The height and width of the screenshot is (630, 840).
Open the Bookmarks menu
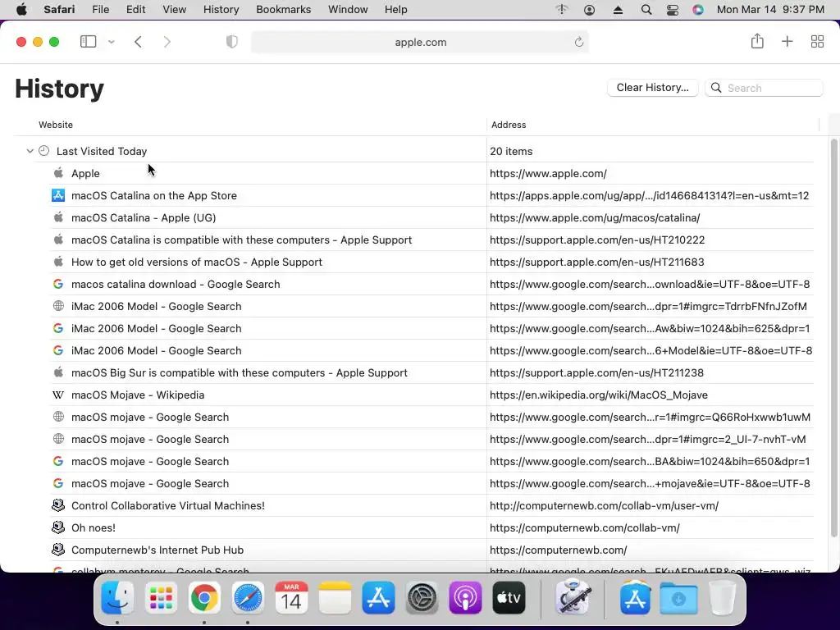(283, 10)
